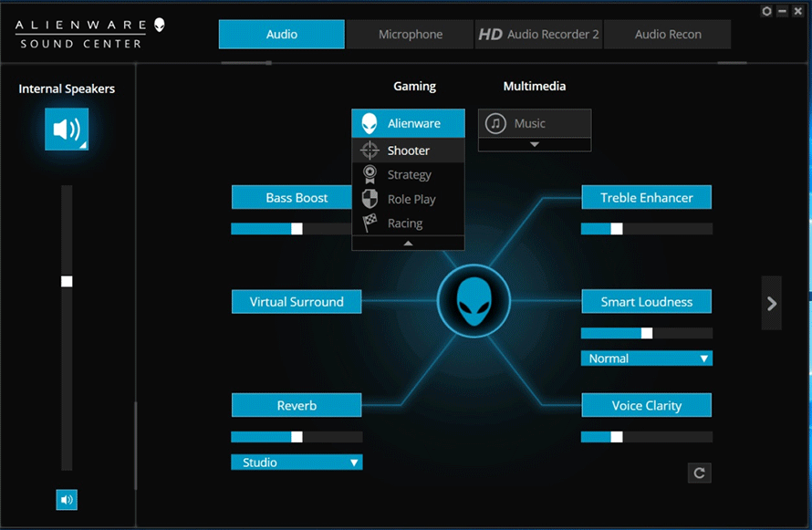Click the Internal Speakers device icon

pyautogui.click(x=67, y=129)
